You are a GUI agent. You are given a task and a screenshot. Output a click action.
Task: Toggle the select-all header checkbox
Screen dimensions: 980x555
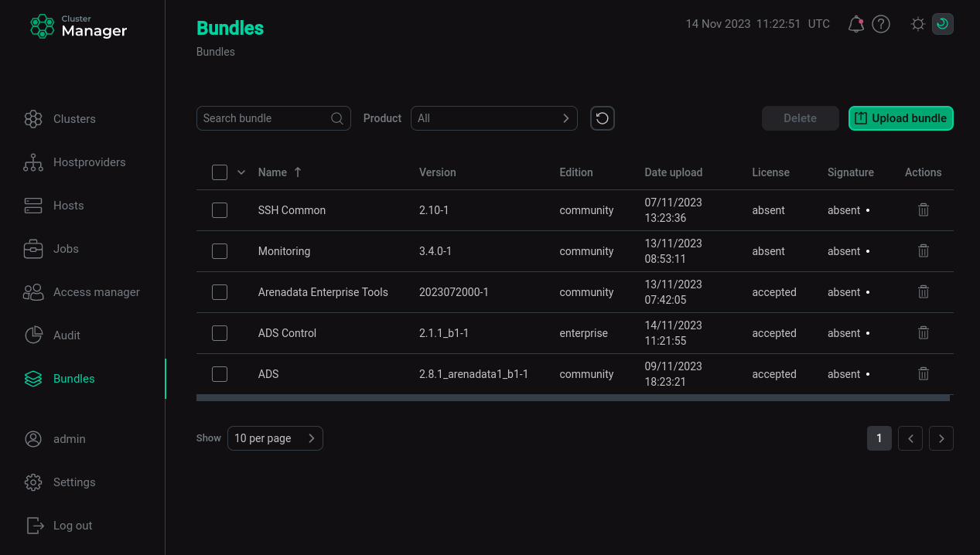point(220,172)
